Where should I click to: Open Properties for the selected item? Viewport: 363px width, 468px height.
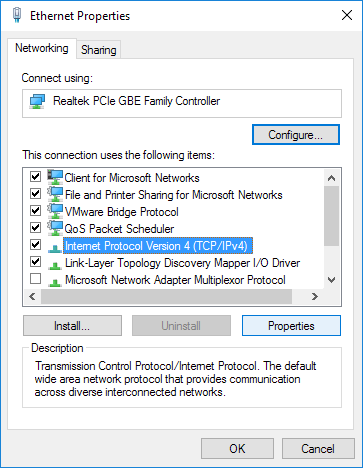pyautogui.click(x=291, y=326)
